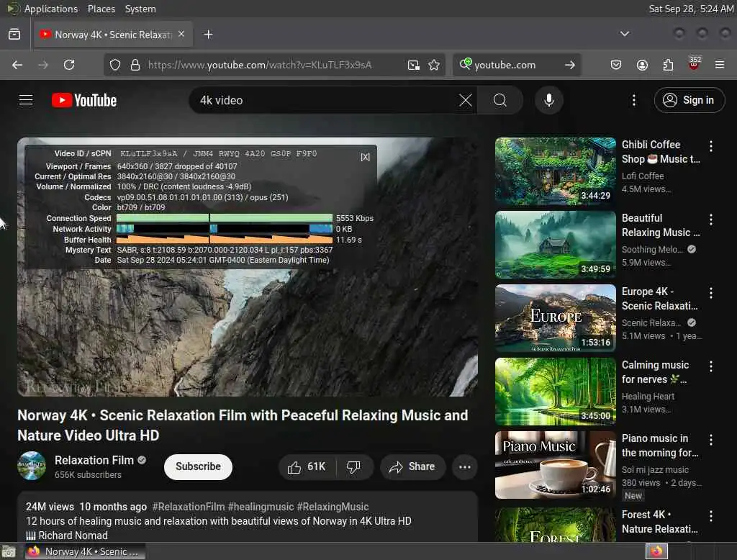This screenshot has height=560, width=737.
Task: Start voice search with the microphone
Action: (548, 100)
